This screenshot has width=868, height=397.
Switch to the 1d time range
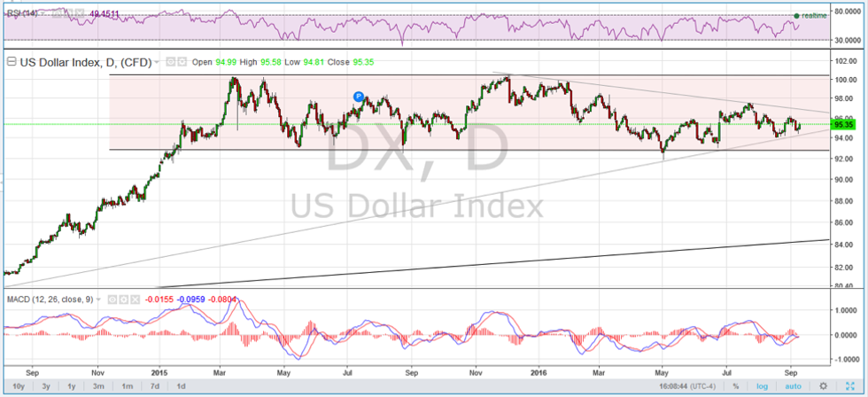tap(181, 386)
